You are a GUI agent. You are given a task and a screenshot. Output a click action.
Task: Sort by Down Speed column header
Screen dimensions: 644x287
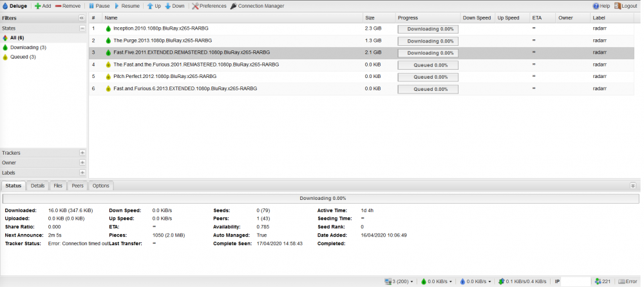(477, 17)
